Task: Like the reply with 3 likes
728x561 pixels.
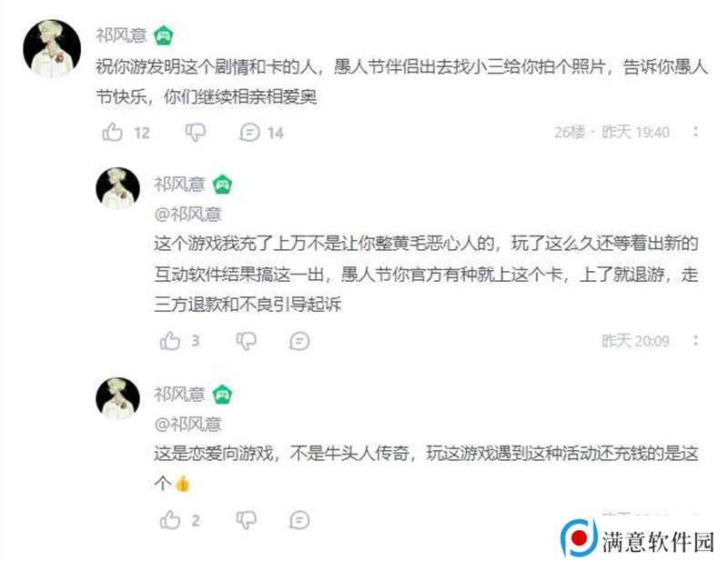Action: [x=170, y=341]
